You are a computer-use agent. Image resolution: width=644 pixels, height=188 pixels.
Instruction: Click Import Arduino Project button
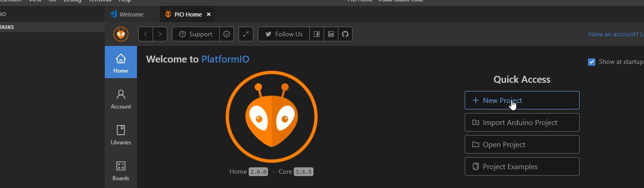pyautogui.click(x=522, y=122)
